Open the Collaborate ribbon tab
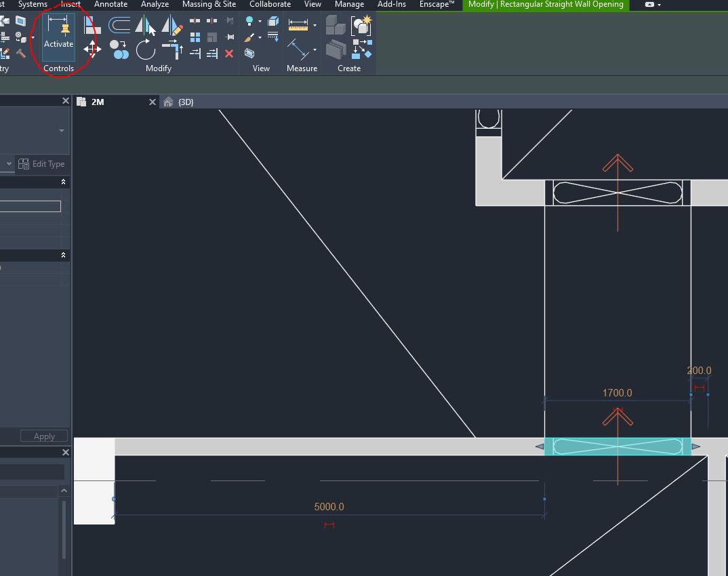This screenshot has height=576, width=728. click(x=270, y=4)
